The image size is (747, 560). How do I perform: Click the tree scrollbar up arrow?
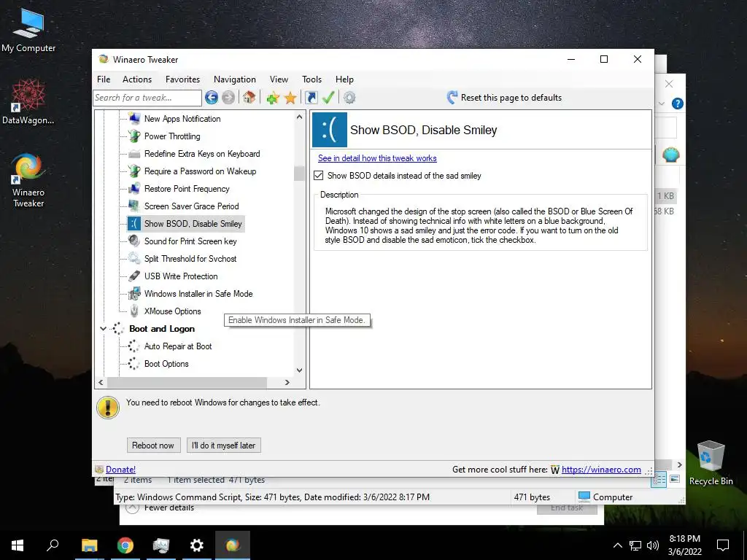299,117
